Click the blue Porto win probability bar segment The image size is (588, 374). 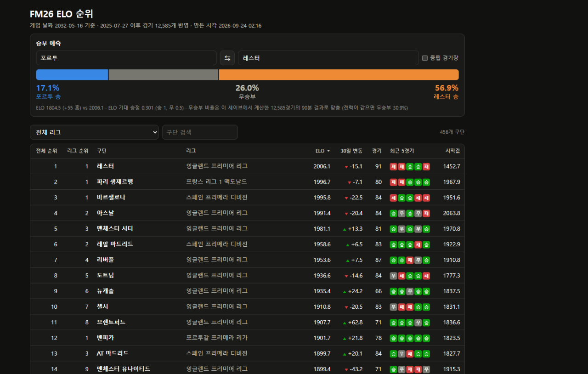[x=72, y=75]
